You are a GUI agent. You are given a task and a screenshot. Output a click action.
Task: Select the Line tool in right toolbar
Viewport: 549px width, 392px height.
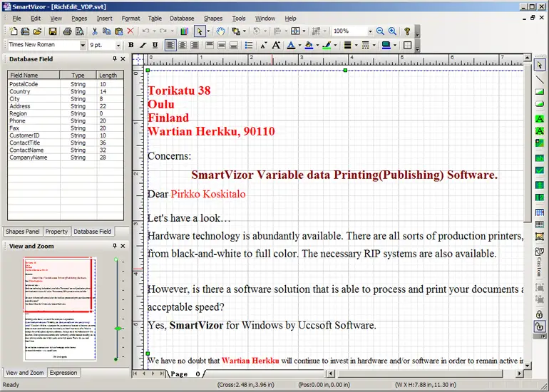point(540,79)
